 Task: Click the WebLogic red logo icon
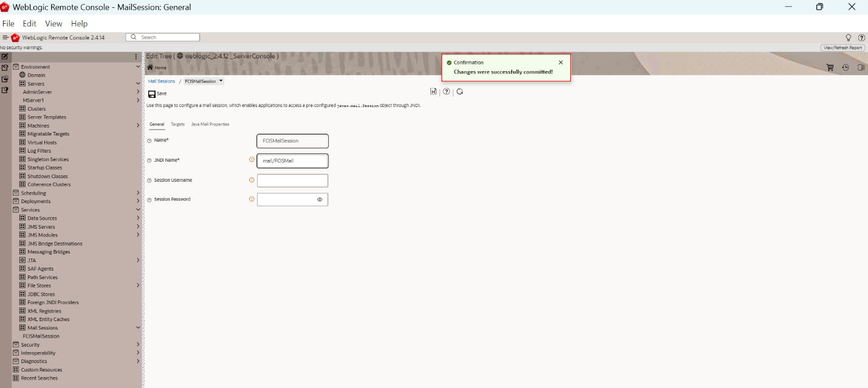tap(15, 38)
